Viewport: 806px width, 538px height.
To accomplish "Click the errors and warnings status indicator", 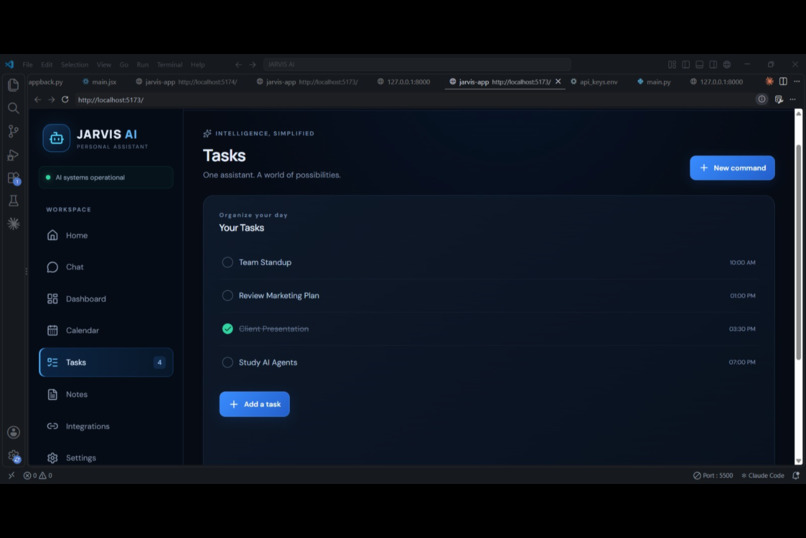I will point(38,475).
